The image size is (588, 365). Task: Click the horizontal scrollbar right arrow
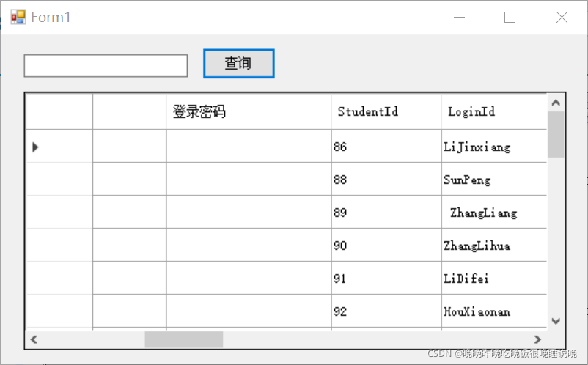pyautogui.click(x=537, y=339)
